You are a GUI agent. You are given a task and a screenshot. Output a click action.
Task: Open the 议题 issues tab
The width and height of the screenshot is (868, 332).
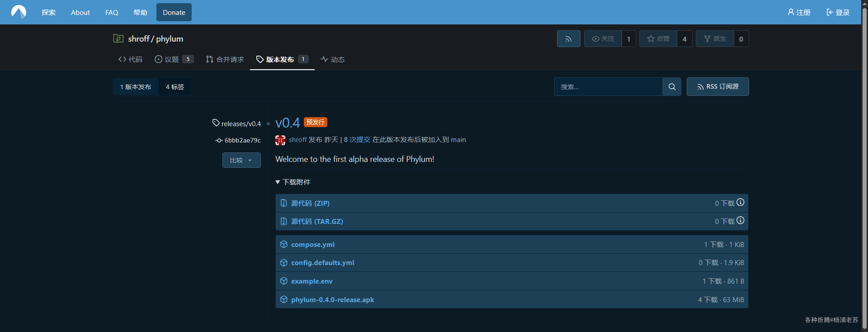coord(174,59)
